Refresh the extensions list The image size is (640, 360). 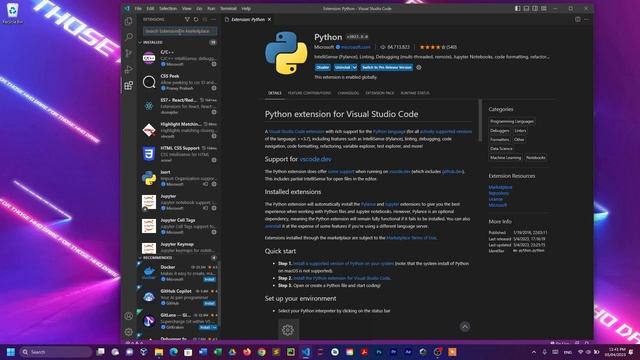pos(196,19)
